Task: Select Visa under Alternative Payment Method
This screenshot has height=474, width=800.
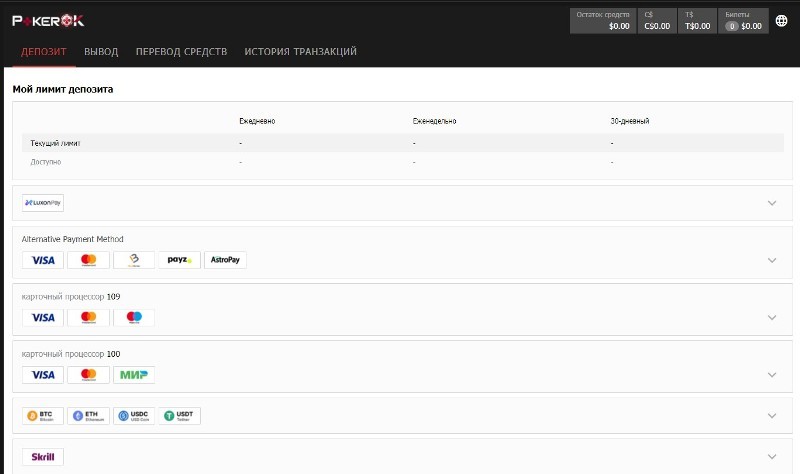Action: click(x=43, y=260)
